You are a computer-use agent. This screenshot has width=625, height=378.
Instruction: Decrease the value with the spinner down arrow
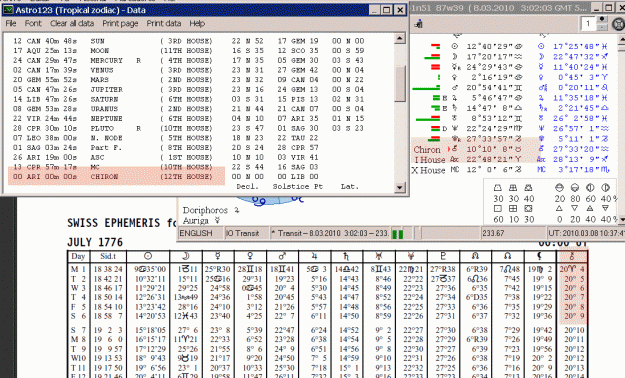(x=602, y=28)
